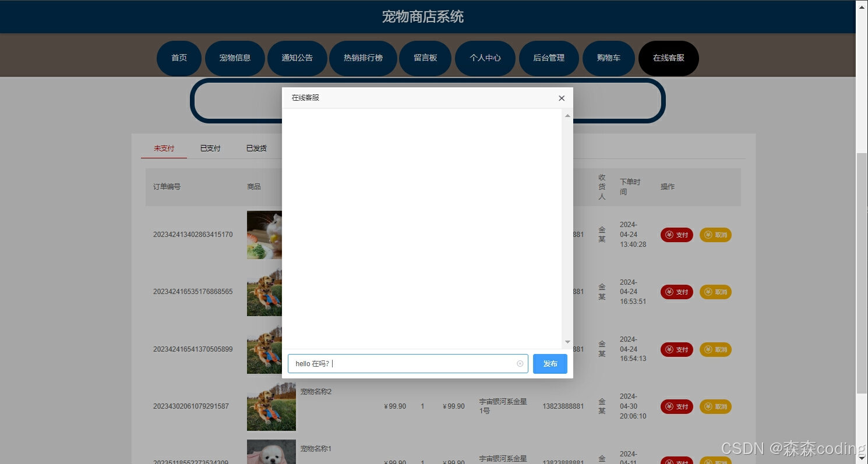Cancel the order placed at 16:53:51
This screenshot has height=464, width=868.
pyautogui.click(x=715, y=292)
